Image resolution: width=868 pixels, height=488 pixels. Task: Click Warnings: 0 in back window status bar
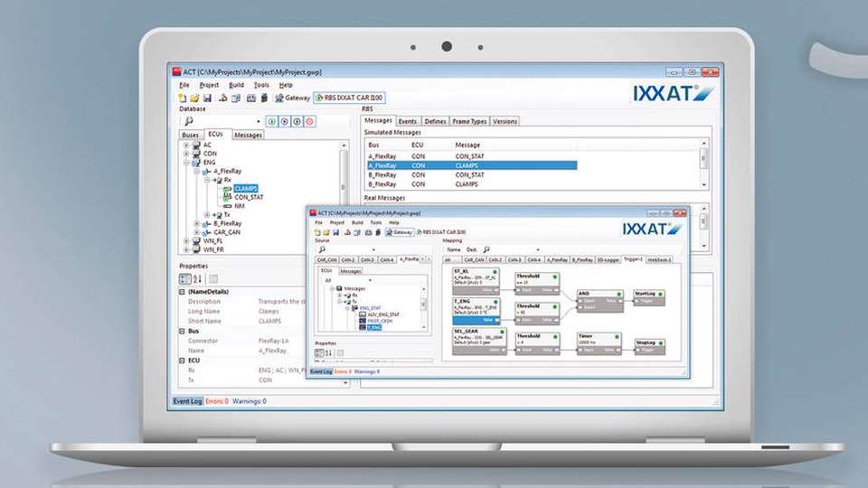250,401
